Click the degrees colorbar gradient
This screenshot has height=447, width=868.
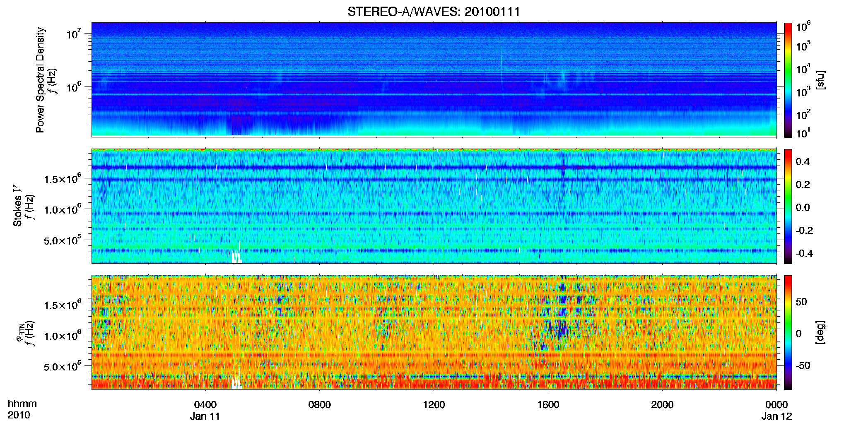pos(788,332)
